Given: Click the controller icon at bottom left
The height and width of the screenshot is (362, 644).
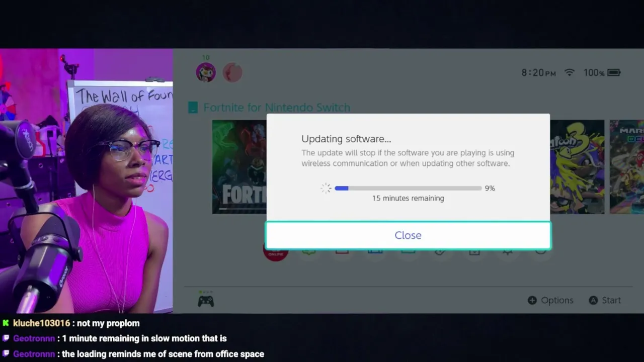Looking at the screenshot, I should (x=206, y=301).
